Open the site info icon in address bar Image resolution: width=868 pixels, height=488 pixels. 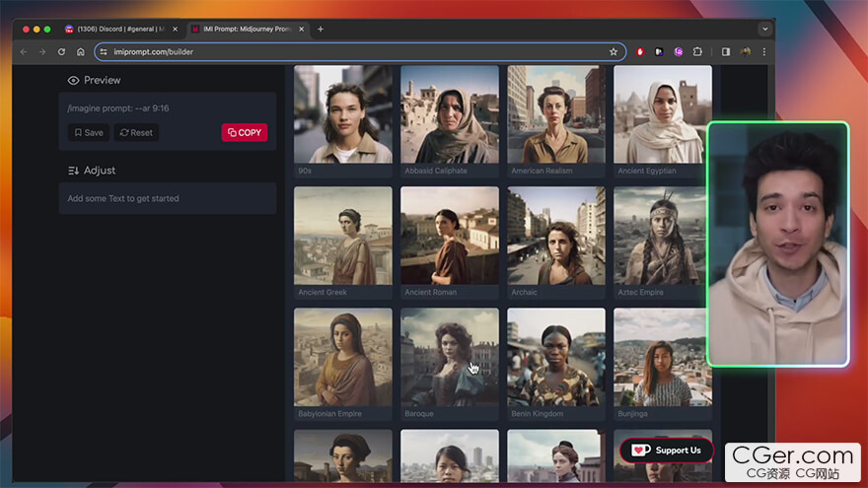104,51
